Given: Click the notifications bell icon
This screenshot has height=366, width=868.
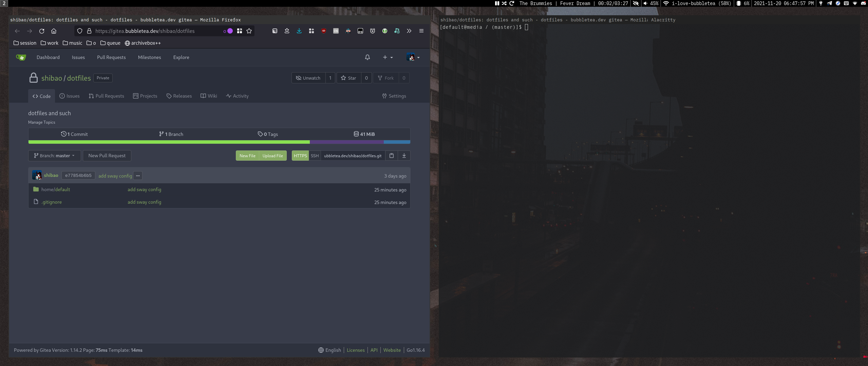Looking at the screenshot, I should (367, 57).
